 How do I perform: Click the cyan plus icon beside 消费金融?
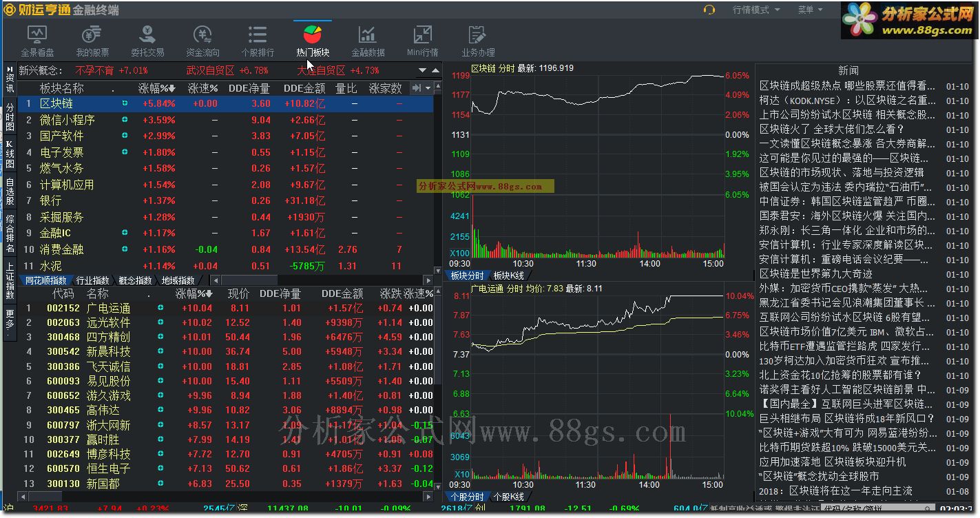click(125, 249)
